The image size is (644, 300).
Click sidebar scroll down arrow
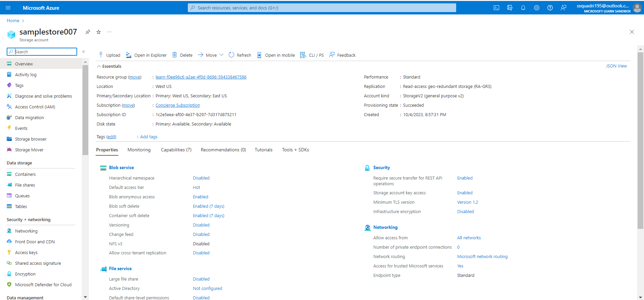[85, 297]
